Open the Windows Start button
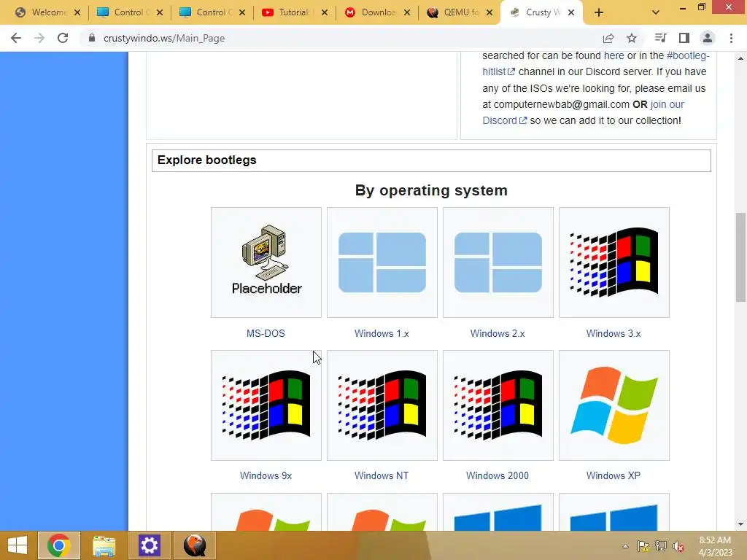 click(x=18, y=545)
